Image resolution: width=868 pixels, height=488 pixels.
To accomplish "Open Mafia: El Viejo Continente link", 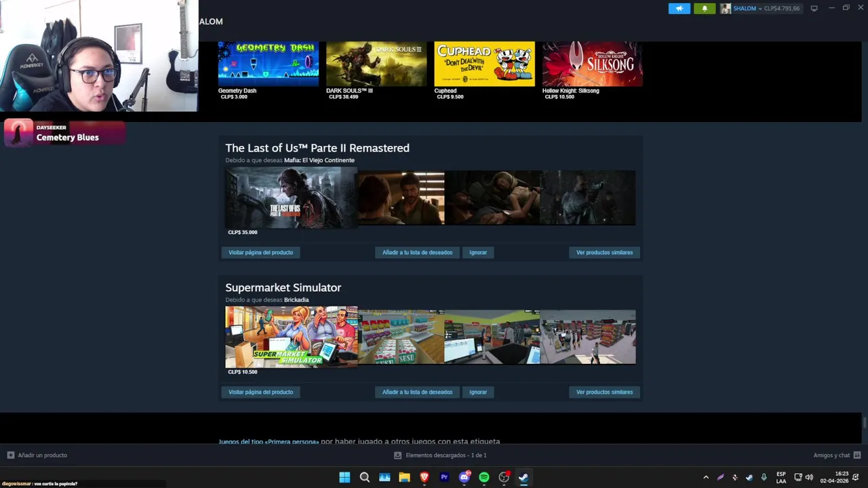I will [319, 161].
